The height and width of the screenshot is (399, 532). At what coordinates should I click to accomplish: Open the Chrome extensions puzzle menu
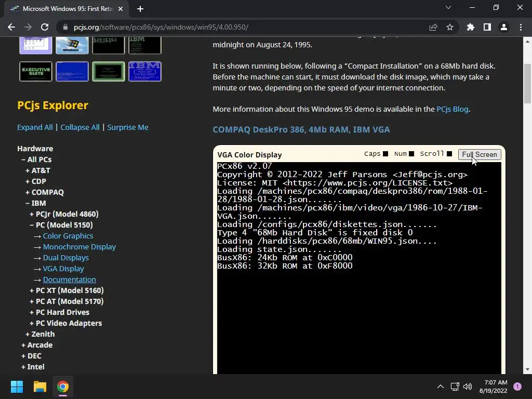pos(470,27)
